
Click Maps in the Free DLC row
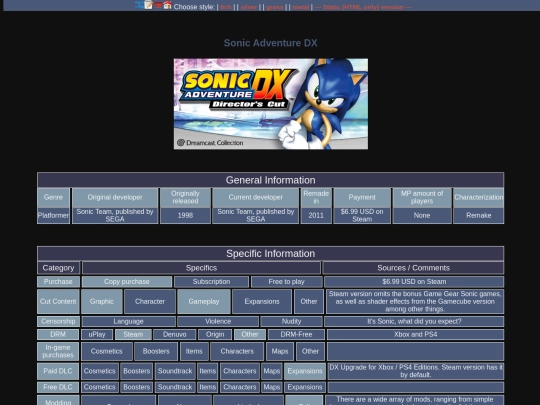tap(272, 387)
